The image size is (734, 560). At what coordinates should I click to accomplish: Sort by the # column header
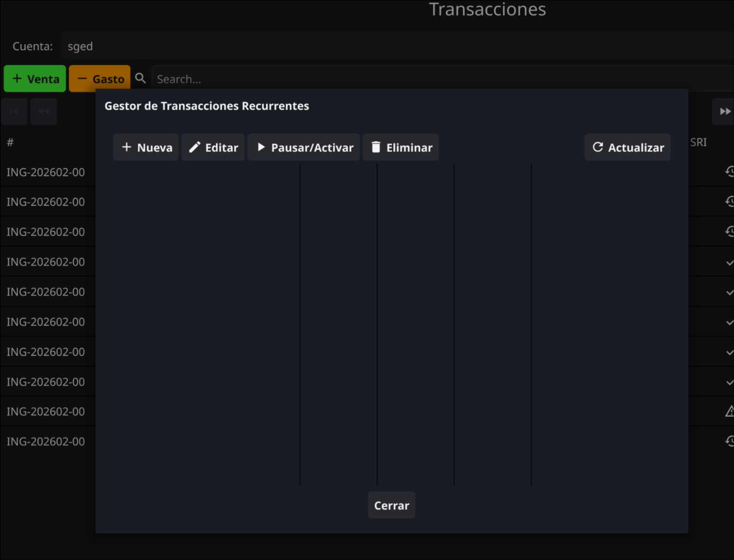click(10, 142)
